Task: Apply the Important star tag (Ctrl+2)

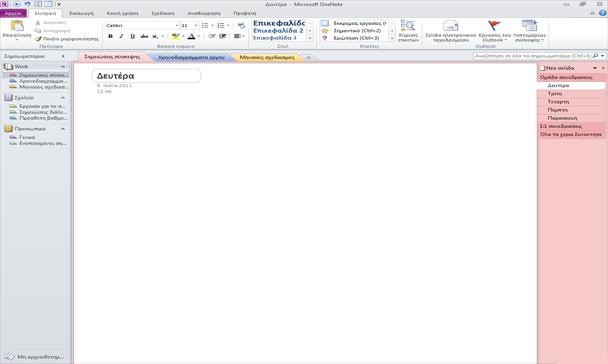Action: (325, 31)
